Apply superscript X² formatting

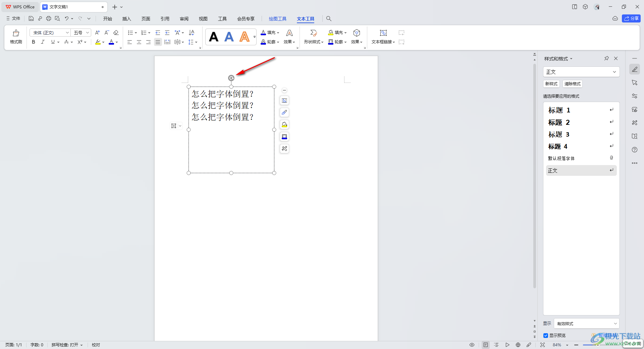(80, 42)
